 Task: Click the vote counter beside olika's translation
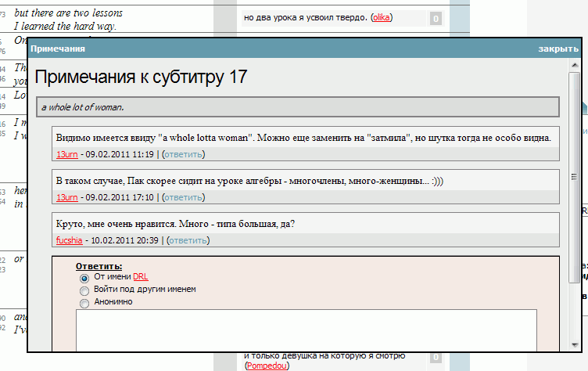(x=436, y=19)
